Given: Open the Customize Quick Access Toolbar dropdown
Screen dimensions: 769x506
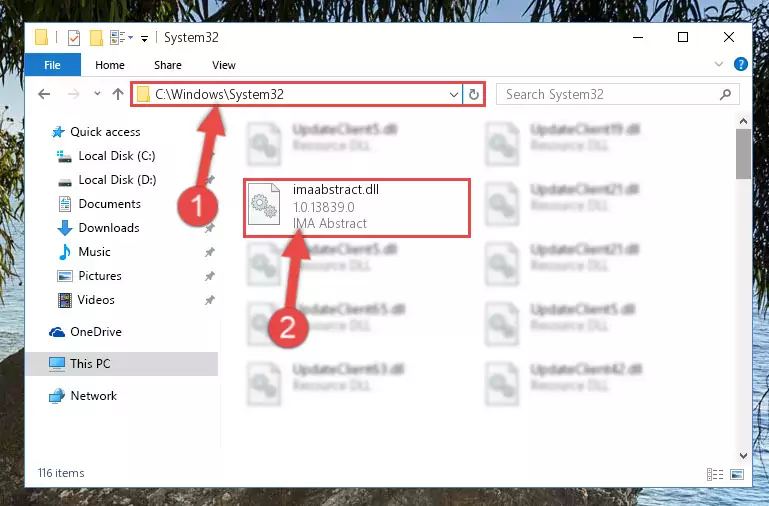Looking at the screenshot, I should [144, 38].
